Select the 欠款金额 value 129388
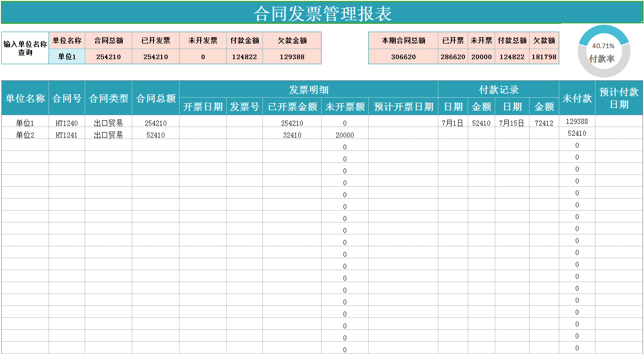The height and width of the screenshot is (355, 644). point(291,56)
